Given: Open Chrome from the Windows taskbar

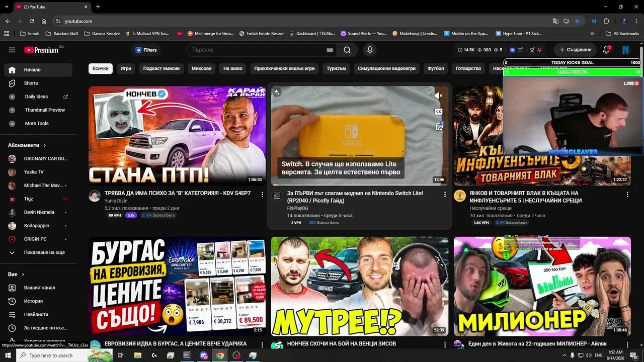Looking at the screenshot, I should click(220, 355).
